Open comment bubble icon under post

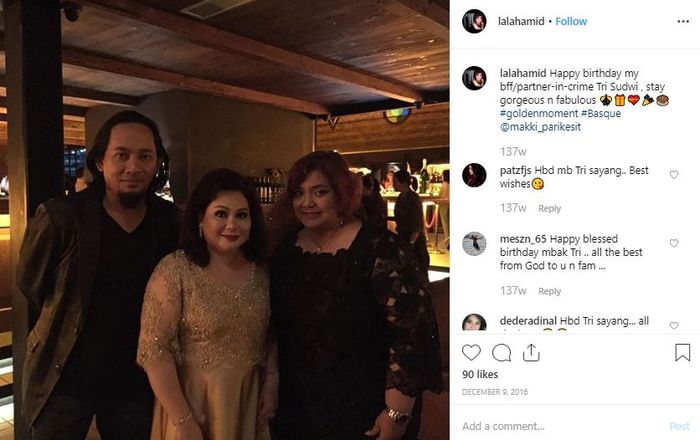(501, 353)
